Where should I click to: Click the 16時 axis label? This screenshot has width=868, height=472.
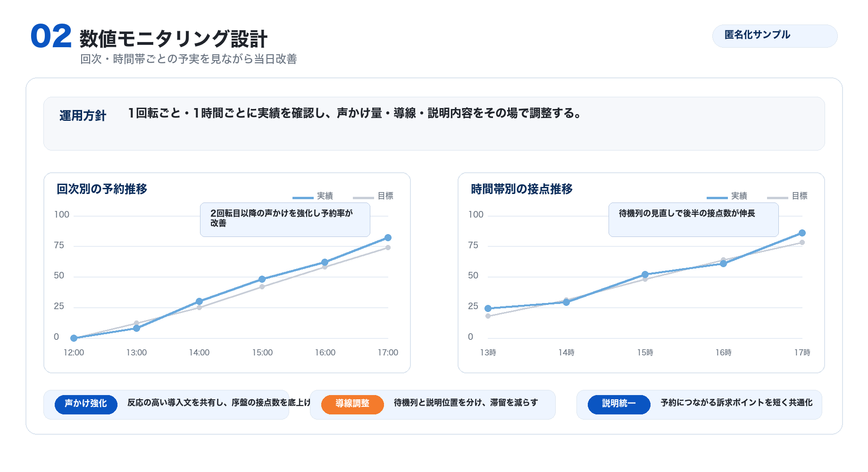point(723,353)
